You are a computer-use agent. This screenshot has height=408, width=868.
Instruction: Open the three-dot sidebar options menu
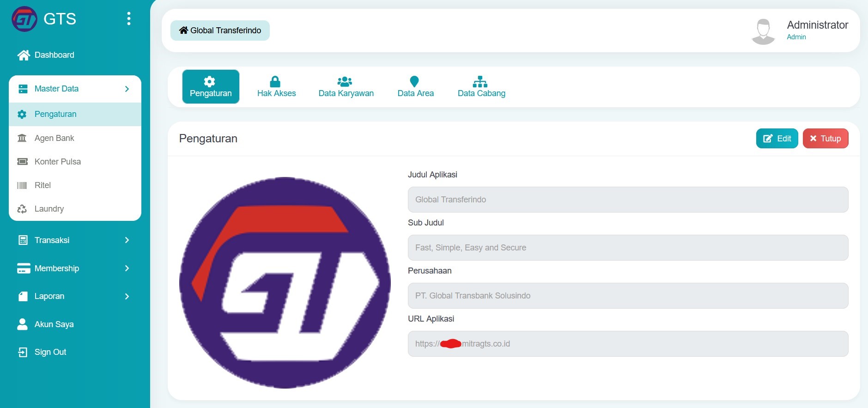128,18
